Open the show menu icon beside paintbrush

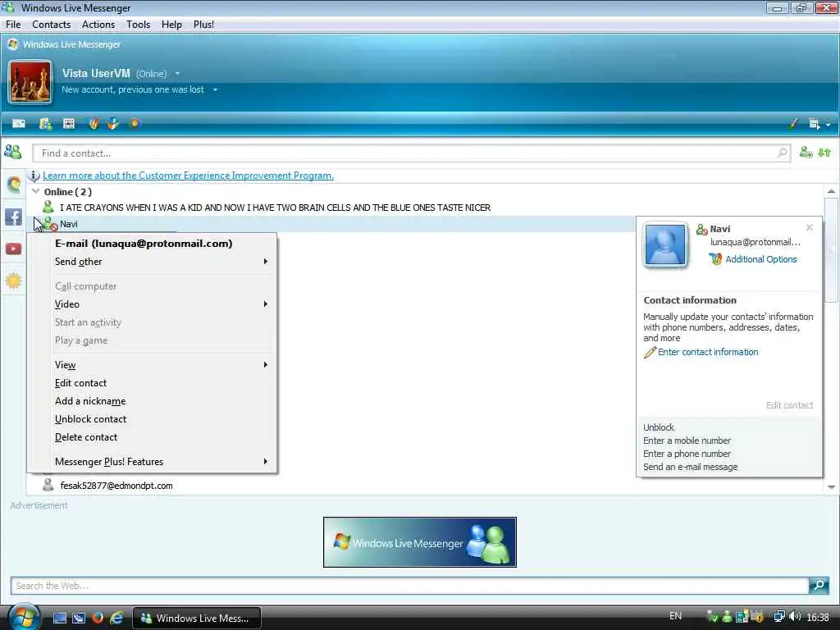click(x=815, y=125)
